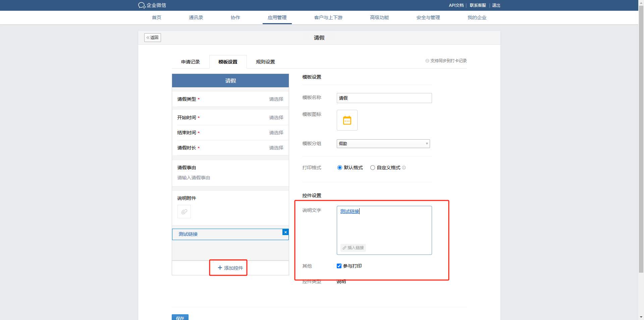Open 高级功能 navigation item

(379, 17)
